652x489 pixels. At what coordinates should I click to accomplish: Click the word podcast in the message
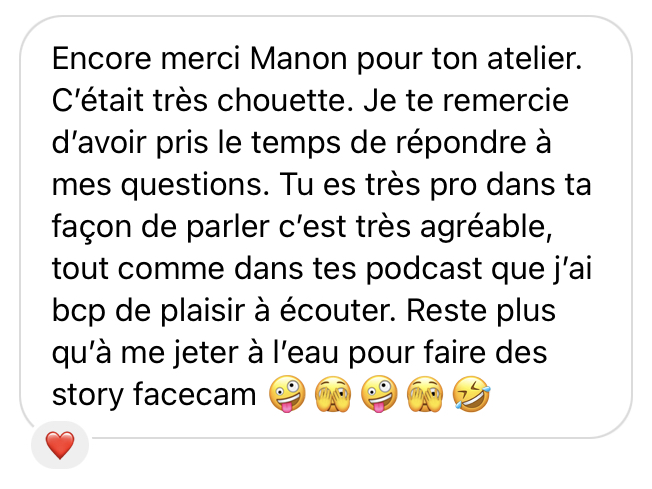(x=424, y=269)
